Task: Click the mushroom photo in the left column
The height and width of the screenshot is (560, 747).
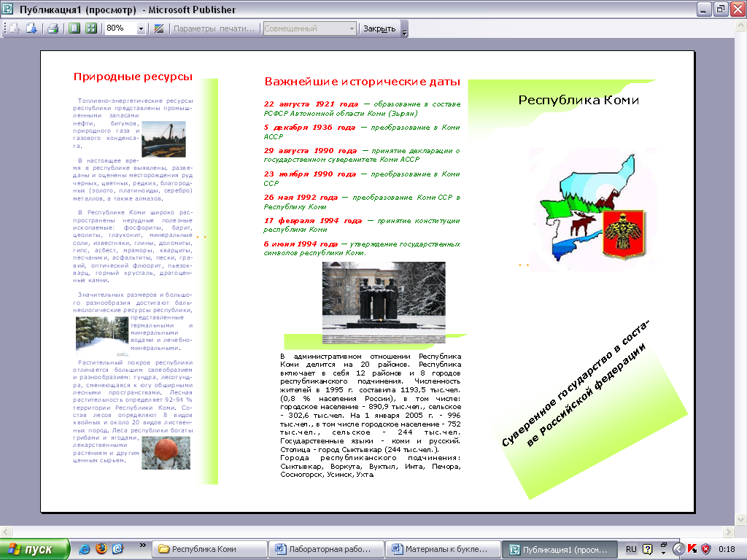Action: click(x=166, y=453)
